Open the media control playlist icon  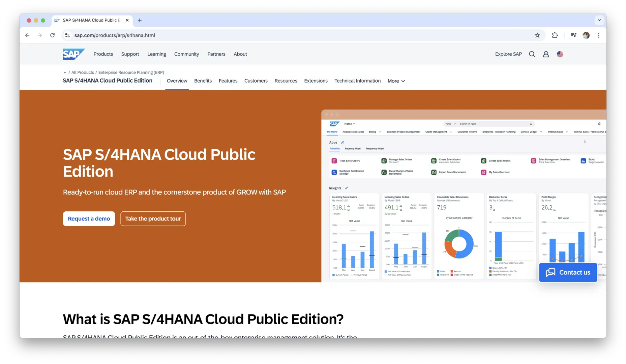[573, 35]
